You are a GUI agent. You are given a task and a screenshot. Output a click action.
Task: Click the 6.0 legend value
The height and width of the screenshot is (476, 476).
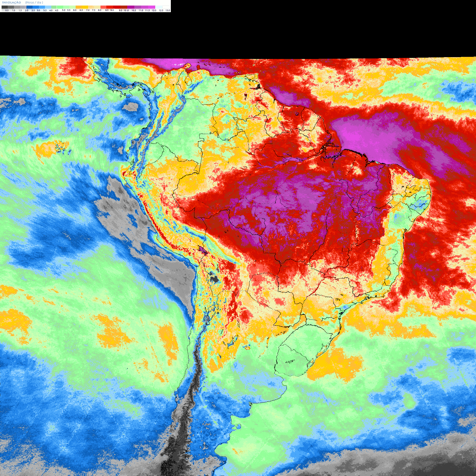coord(75,10)
